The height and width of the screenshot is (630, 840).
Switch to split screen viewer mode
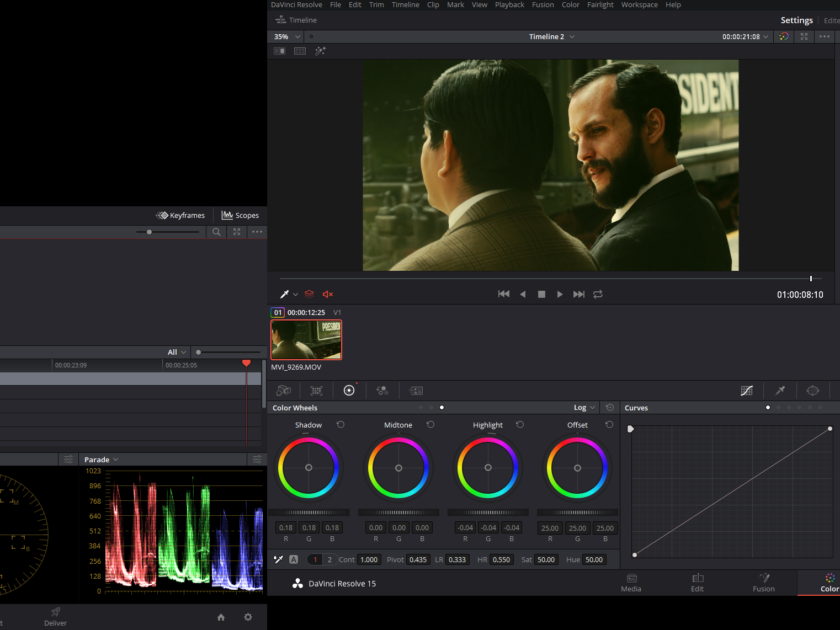pyautogui.click(x=300, y=51)
